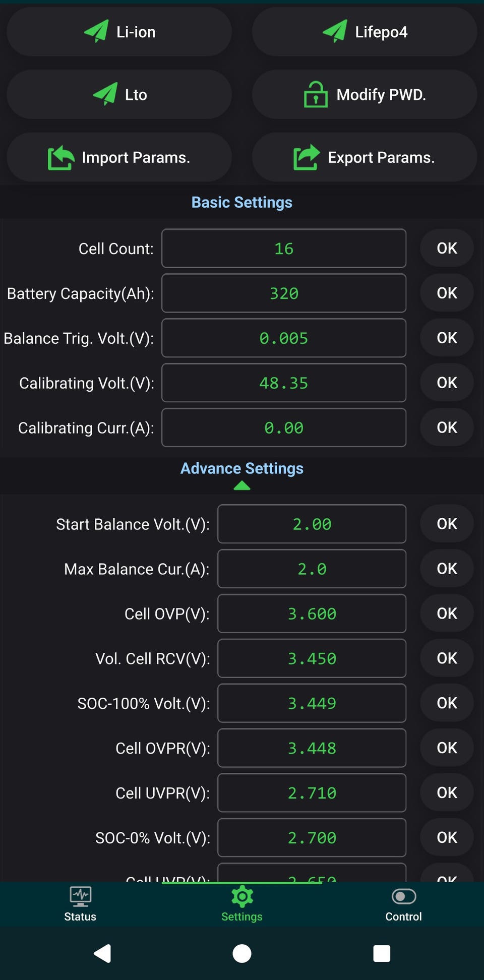
Task: Tap the Cell OVP(V) input field
Action: (312, 614)
